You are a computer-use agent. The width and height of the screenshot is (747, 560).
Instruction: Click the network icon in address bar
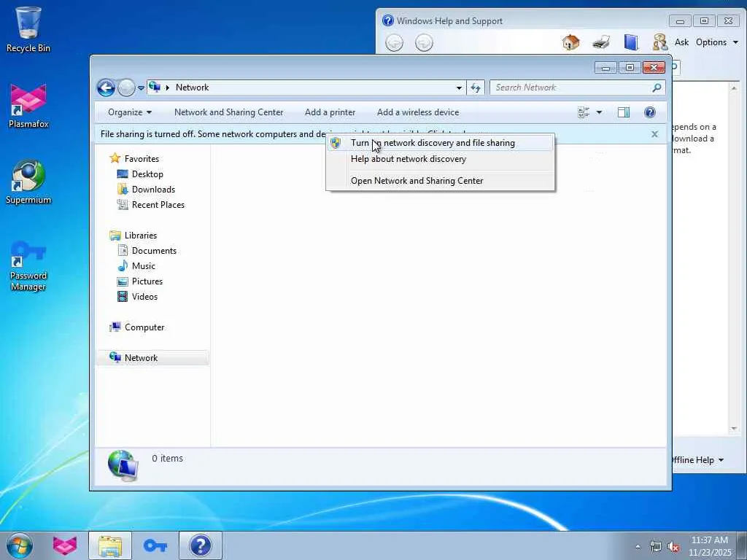click(155, 87)
